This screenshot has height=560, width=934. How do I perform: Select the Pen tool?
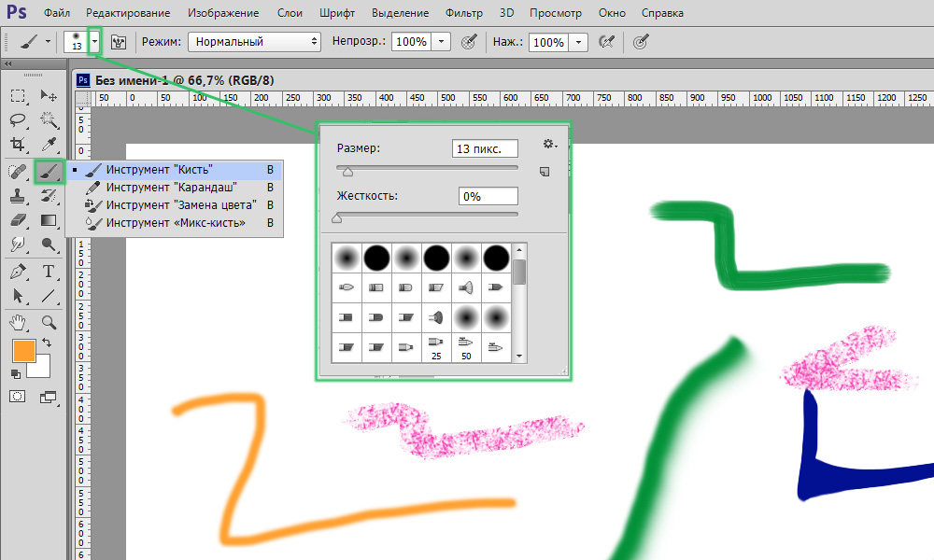point(18,272)
